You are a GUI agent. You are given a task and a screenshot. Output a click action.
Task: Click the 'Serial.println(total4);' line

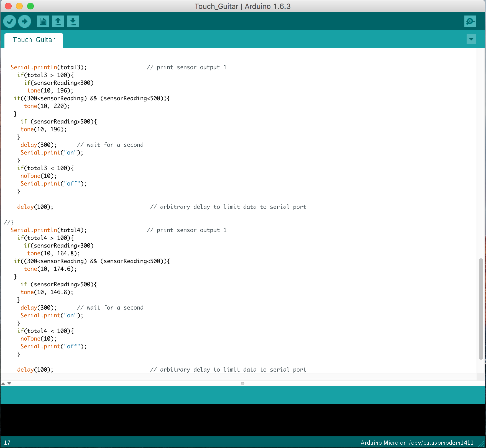[x=48, y=230]
